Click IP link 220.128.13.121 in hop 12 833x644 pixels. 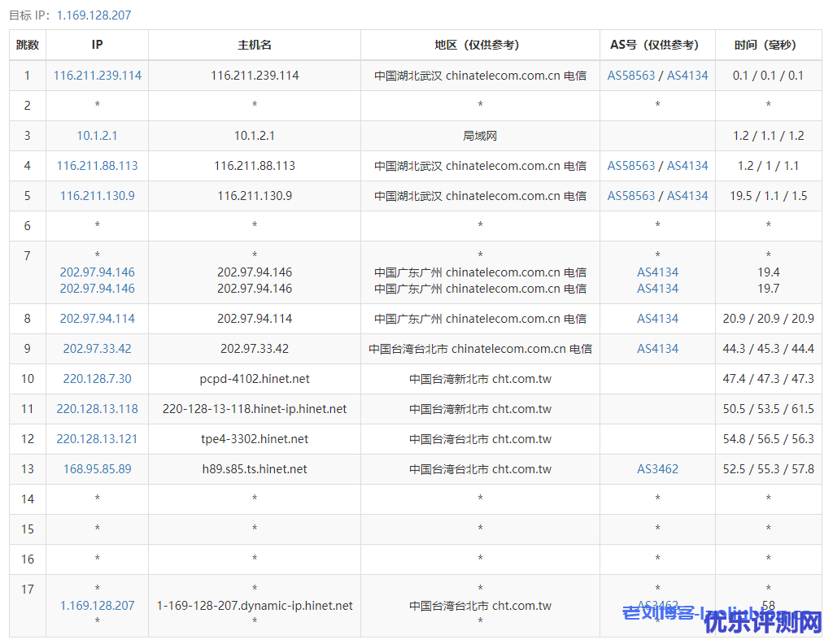pyautogui.click(x=98, y=439)
